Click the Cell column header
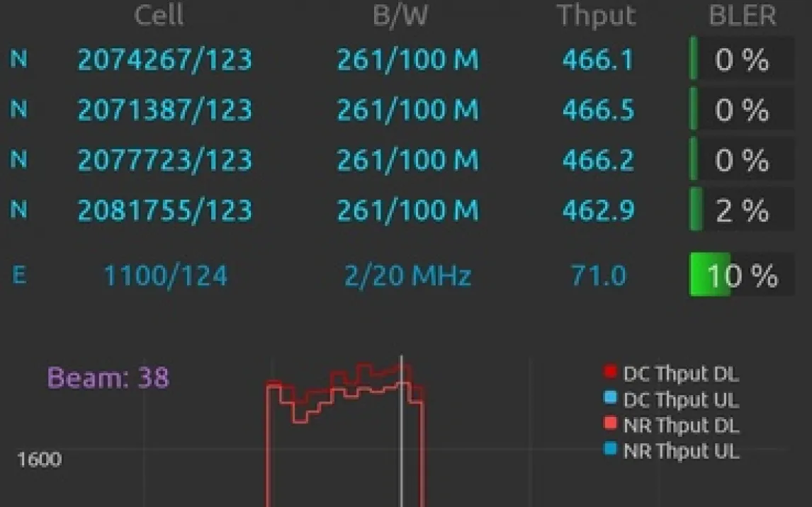812x507 pixels. [x=159, y=15]
